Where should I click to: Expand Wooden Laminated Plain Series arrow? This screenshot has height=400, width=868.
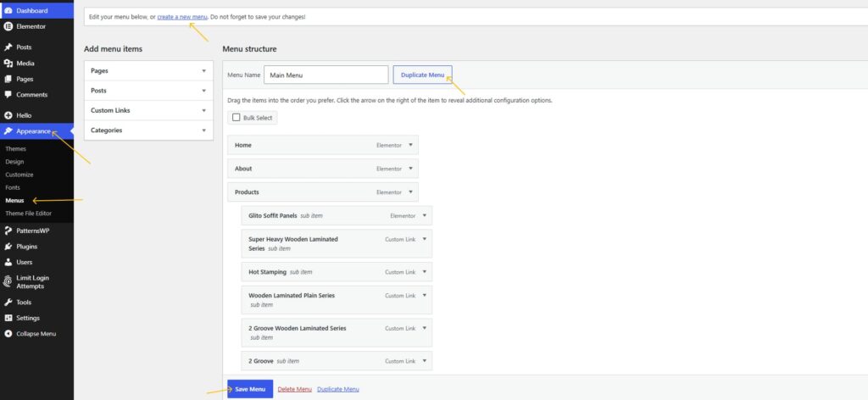[425, 295]
